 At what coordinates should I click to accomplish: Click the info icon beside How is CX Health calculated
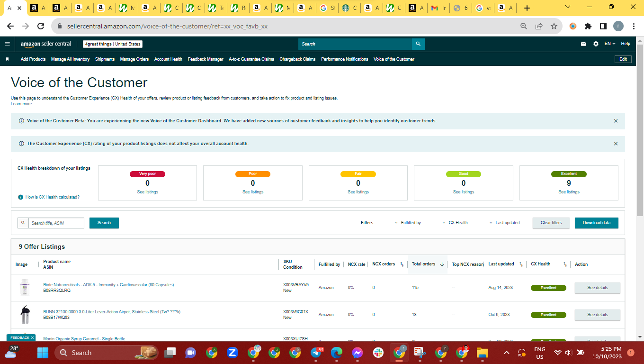20,197
